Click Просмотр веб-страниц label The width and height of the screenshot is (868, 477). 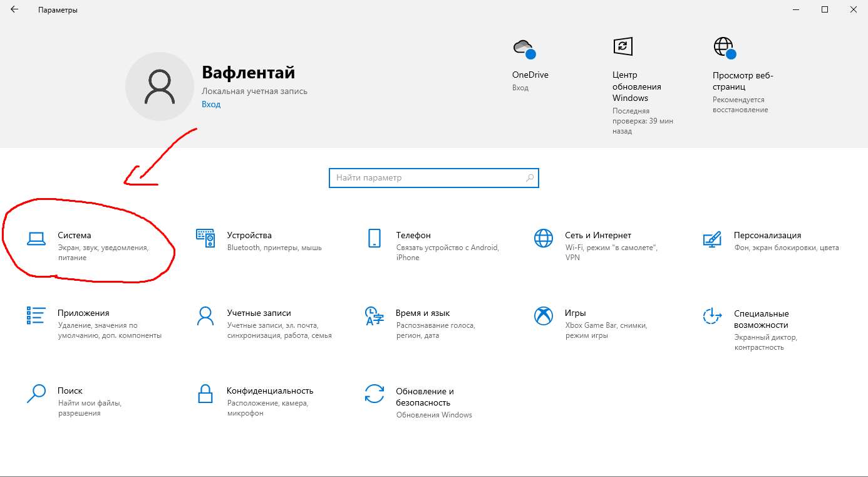point(743,81)
